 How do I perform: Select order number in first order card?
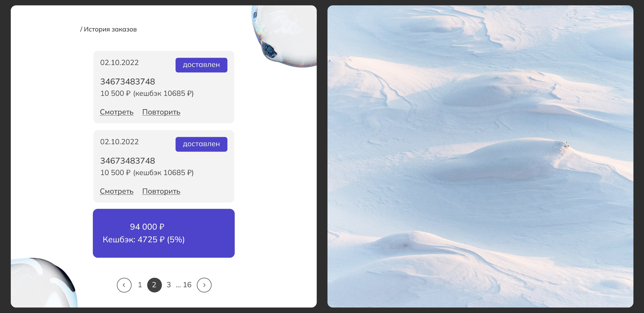[x=128, y=82]
